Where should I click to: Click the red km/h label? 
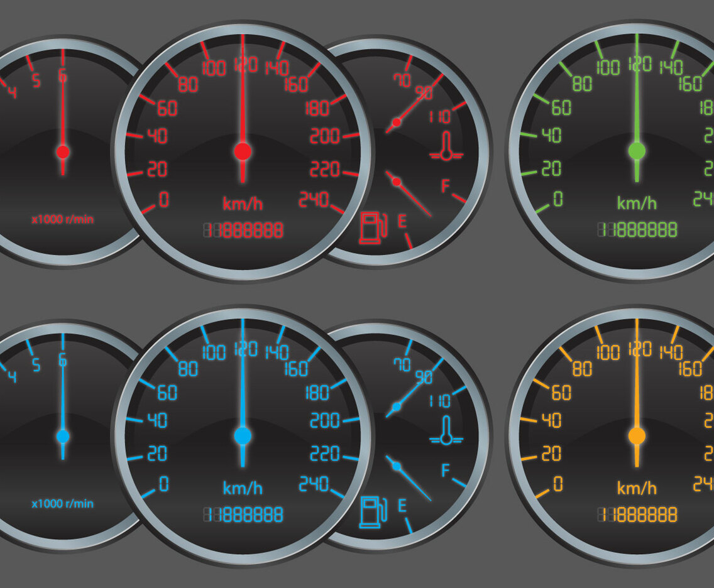243,204
